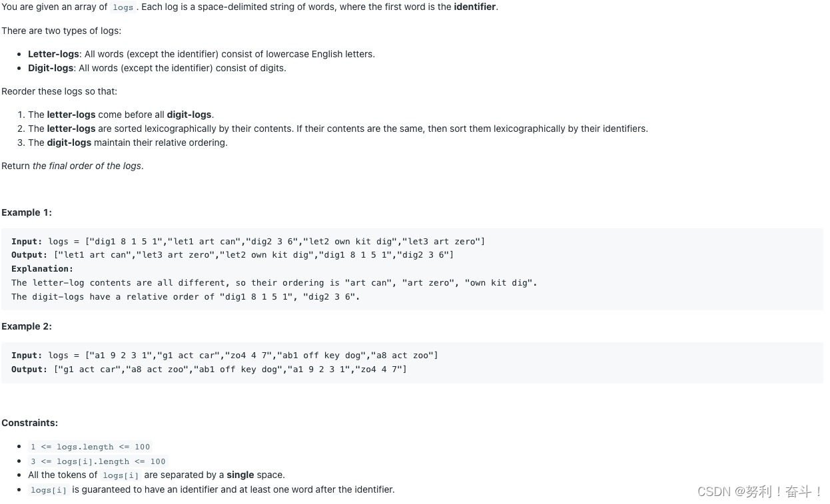Viewport: 830px width, 504px height.
Task: Select the bold 'Letter-logs' bullet term
Action: (53, 54)
